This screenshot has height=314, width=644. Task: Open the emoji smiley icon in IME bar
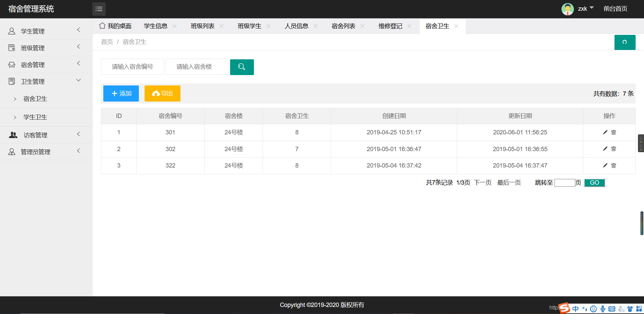pyautogui.click(x=593, y=309)
